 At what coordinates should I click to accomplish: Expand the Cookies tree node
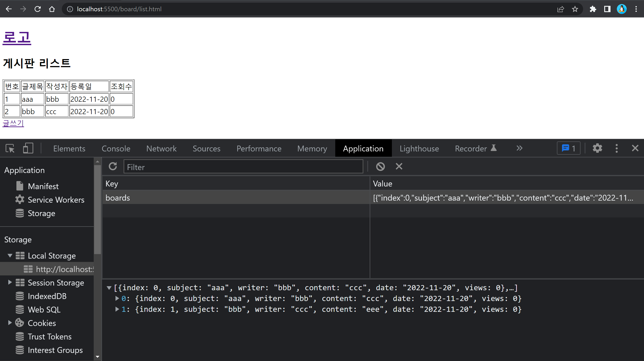point(10,323)
